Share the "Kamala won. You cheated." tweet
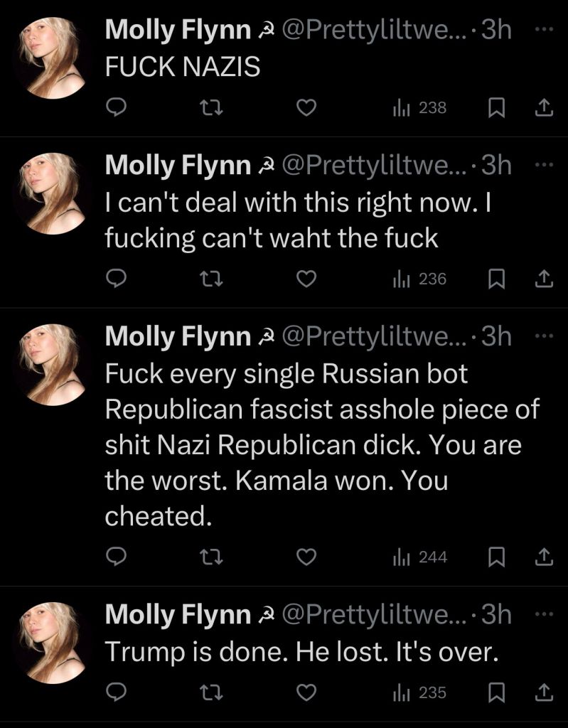The height and width of the screenshot is (728, 568). pyautogui.click(x=544, y=557)
